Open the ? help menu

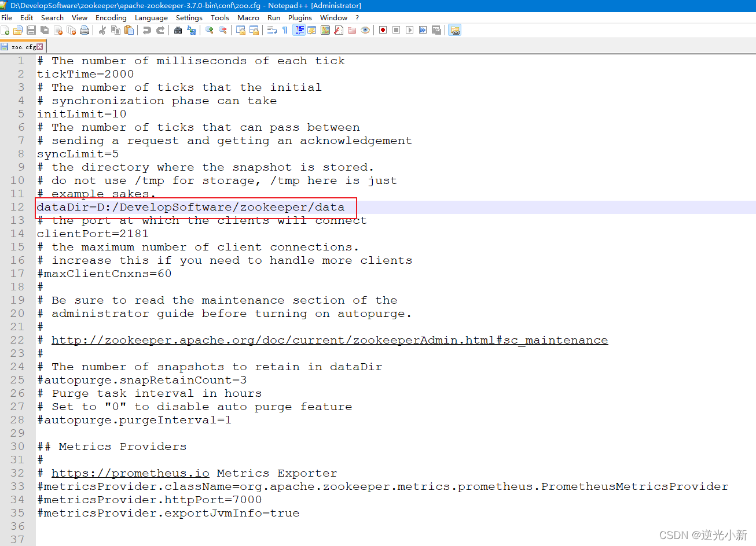pyautogui.click(x=357, y=17)
